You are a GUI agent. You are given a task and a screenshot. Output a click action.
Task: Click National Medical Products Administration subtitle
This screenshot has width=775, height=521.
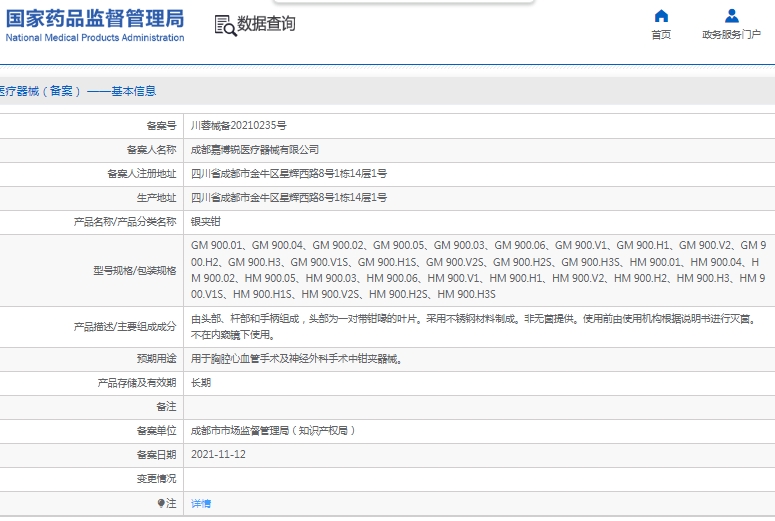[95, 38]
